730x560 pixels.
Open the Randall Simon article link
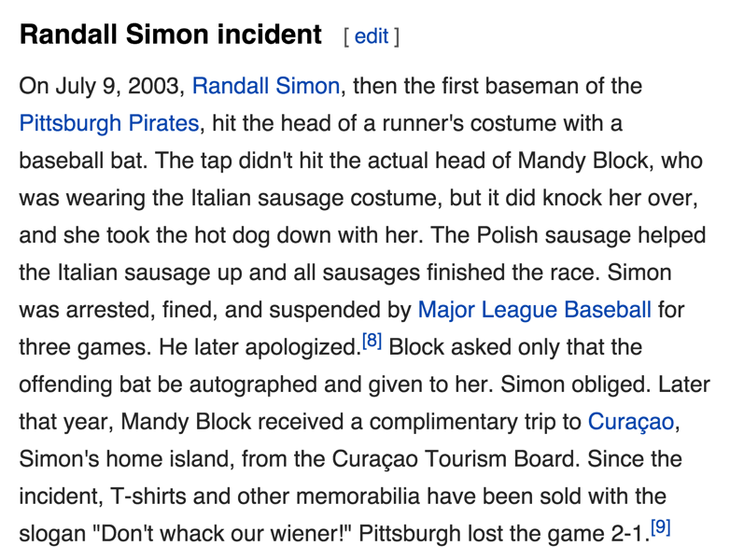[266, 87]
